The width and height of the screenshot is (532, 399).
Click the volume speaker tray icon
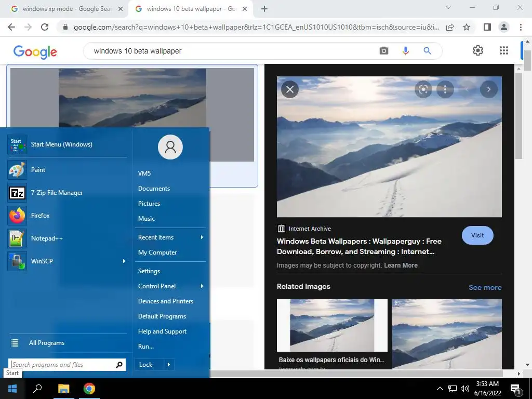click(x=465, y=389)
